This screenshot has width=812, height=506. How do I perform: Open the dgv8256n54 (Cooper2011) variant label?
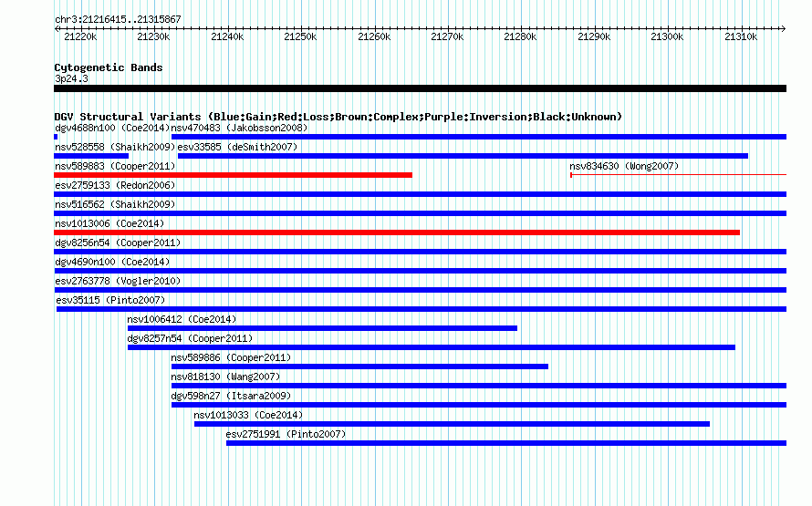pyautogui.click(x=118, y=243)
